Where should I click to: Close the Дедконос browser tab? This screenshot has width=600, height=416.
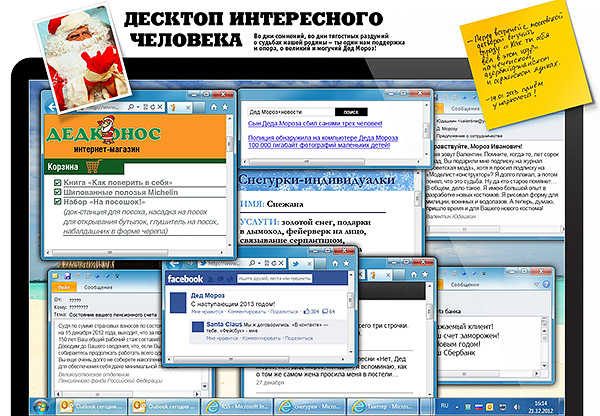(x=188, y=108)
